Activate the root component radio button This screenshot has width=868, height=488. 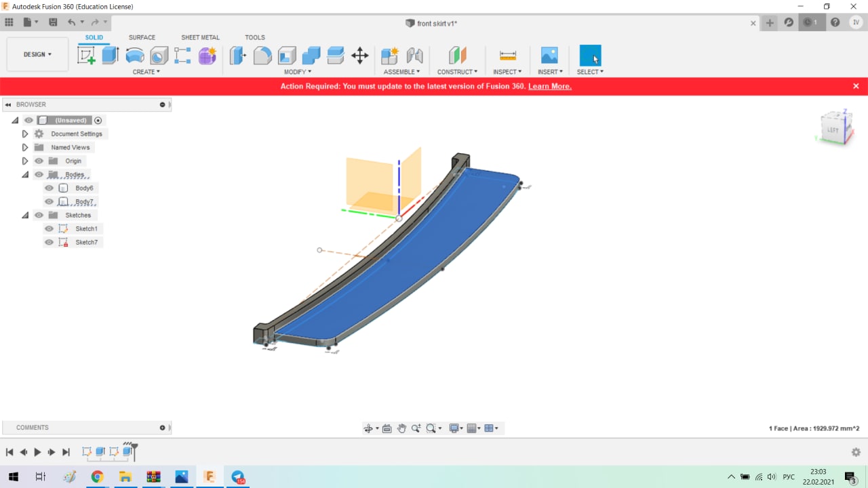[x=98, y=120]
